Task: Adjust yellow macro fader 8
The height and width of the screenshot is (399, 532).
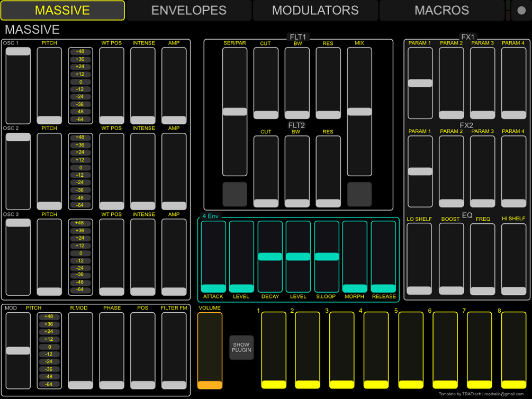Action: coord(513,350)
